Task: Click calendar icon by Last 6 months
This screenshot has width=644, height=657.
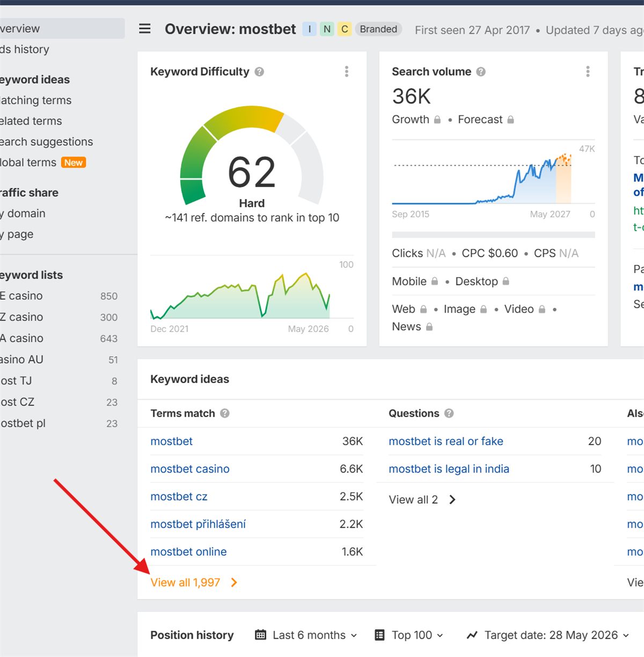Action: 260,635
